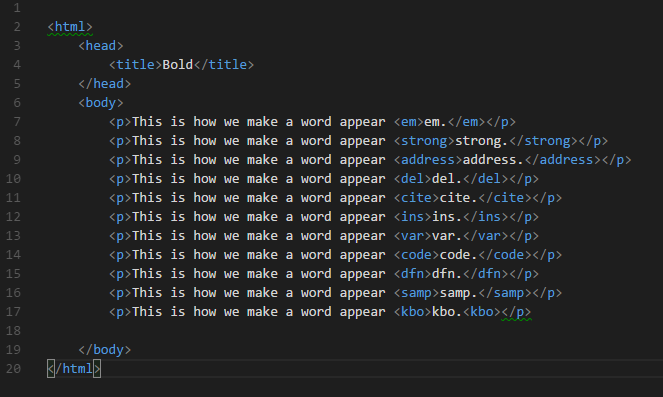Click line number 2 in the gutter
663x397 pixels.
[x=17, y=27]
